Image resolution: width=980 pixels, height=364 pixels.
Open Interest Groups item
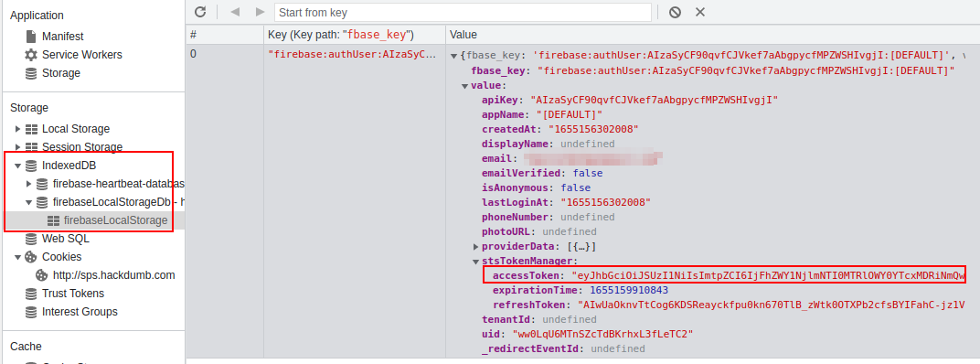coord(80,312)
